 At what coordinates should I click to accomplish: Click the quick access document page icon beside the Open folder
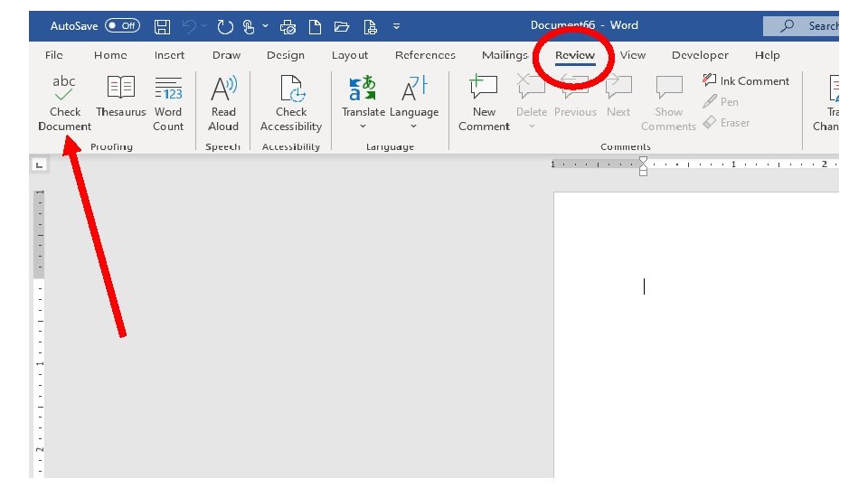370,26
